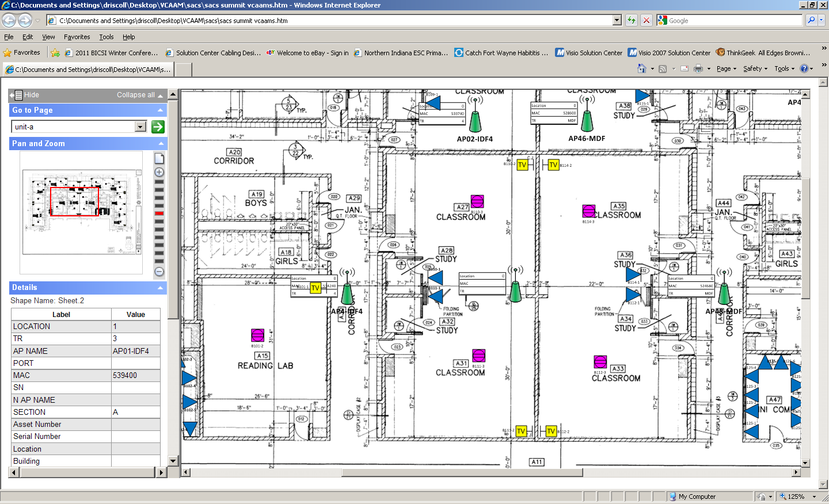Collapse the Details section
This screenshot has width=829, height=504.
point(160,287)
